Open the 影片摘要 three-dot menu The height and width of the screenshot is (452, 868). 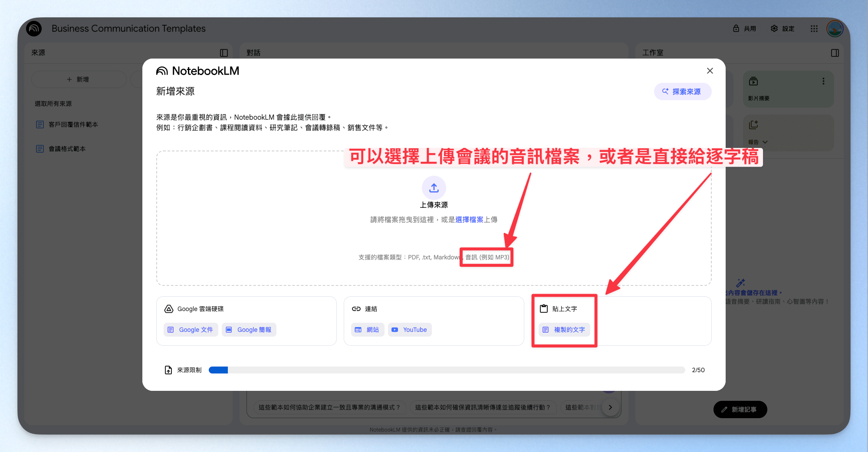tap(823, 81)
